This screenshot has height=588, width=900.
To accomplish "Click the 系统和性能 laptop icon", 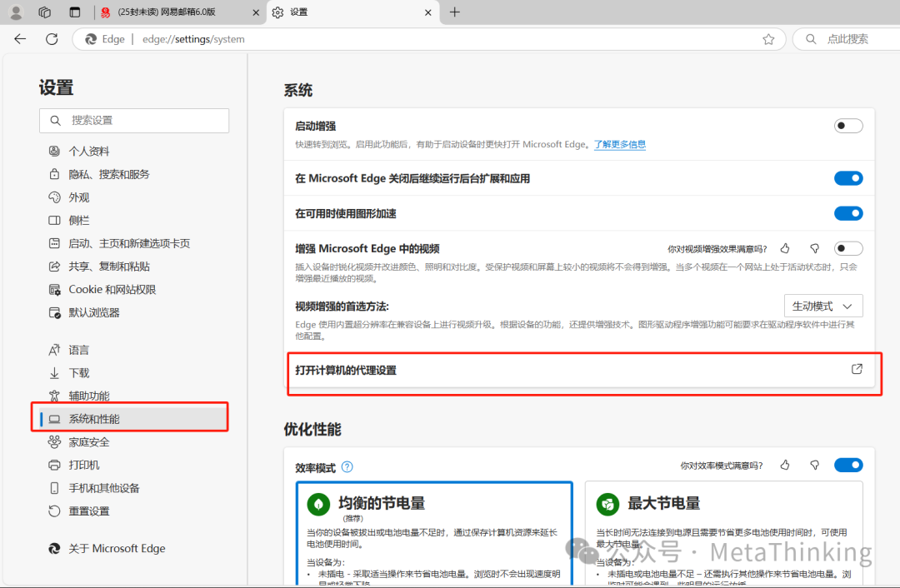I will pos(54,419).
